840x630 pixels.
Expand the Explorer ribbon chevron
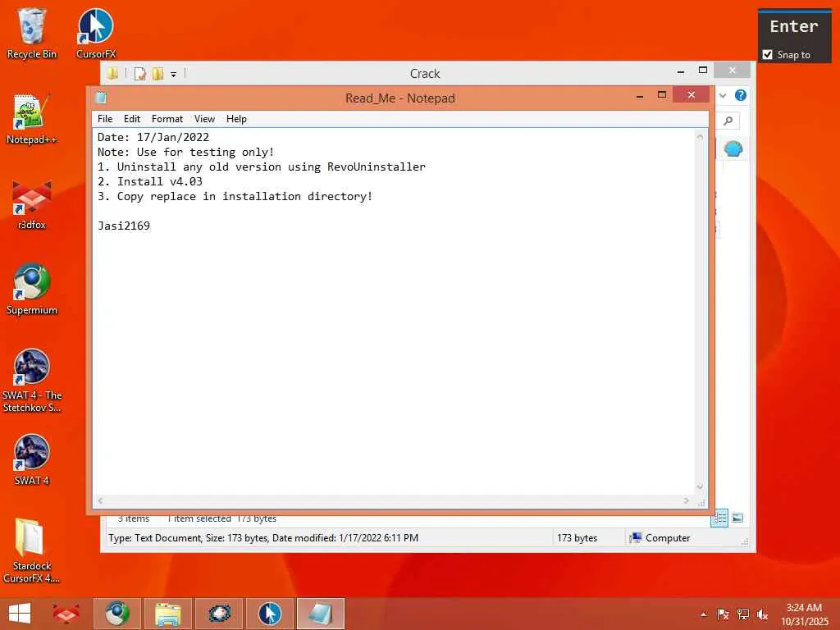pyautogui.click(x=723, y=95)
